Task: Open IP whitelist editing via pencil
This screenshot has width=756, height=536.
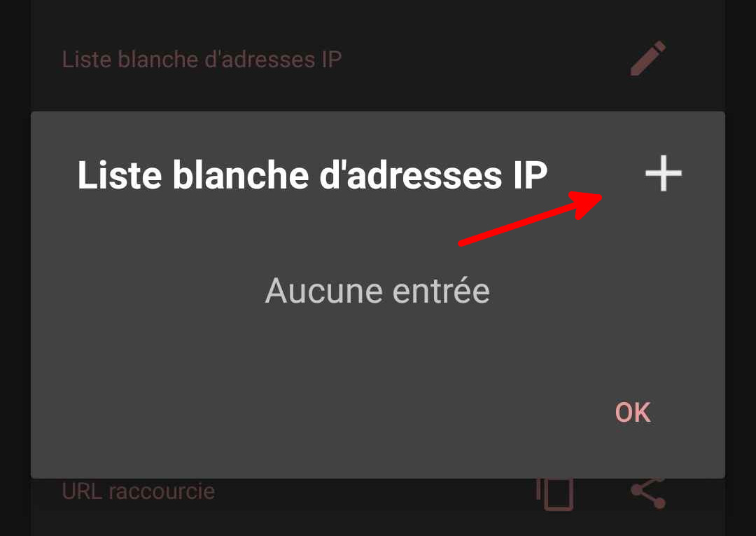Action: pyautogui.click(x=648, y=58)
